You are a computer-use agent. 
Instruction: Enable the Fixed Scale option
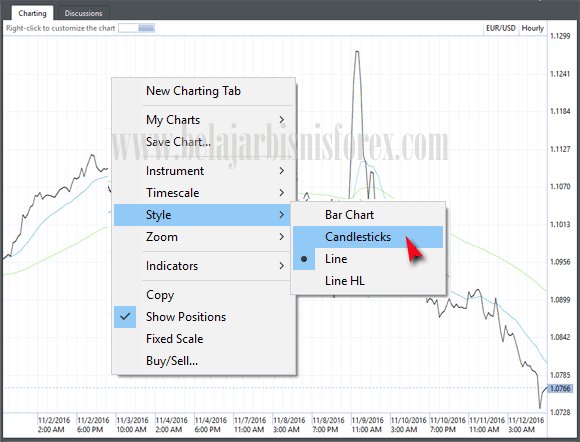tap(204, 339)
